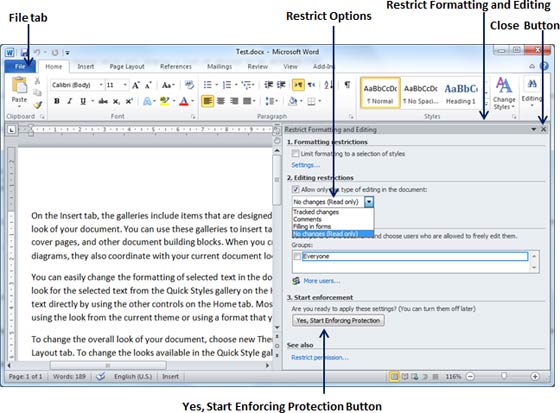Switch to the References tab
Screen dimensions: 560x413
(176, 66)
